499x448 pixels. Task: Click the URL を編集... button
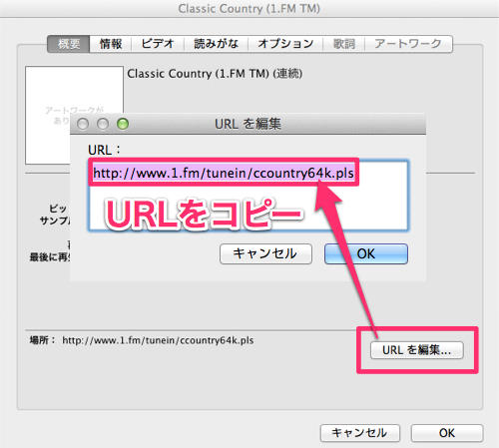(x=417, y=350)
